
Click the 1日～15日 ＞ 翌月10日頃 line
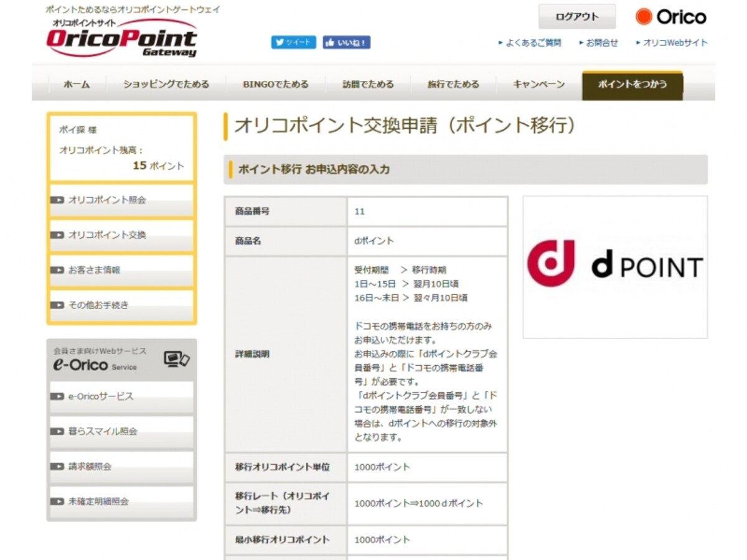406,284
